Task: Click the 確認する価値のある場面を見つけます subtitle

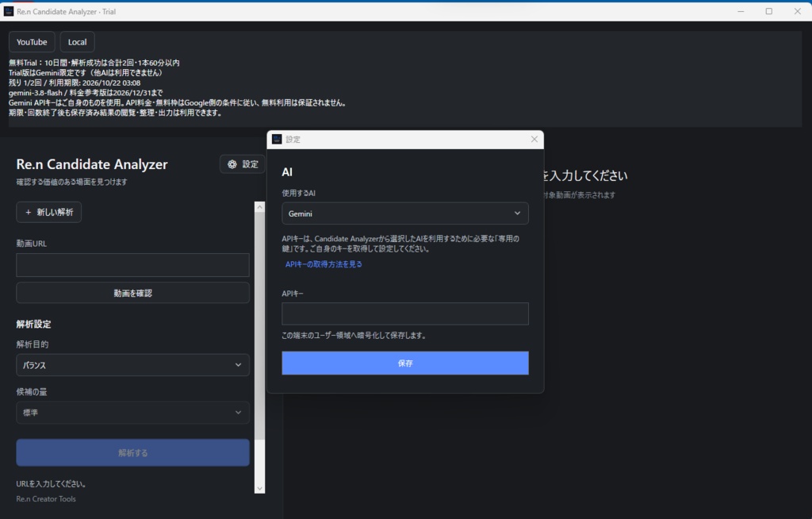Action: pos(71,182)
